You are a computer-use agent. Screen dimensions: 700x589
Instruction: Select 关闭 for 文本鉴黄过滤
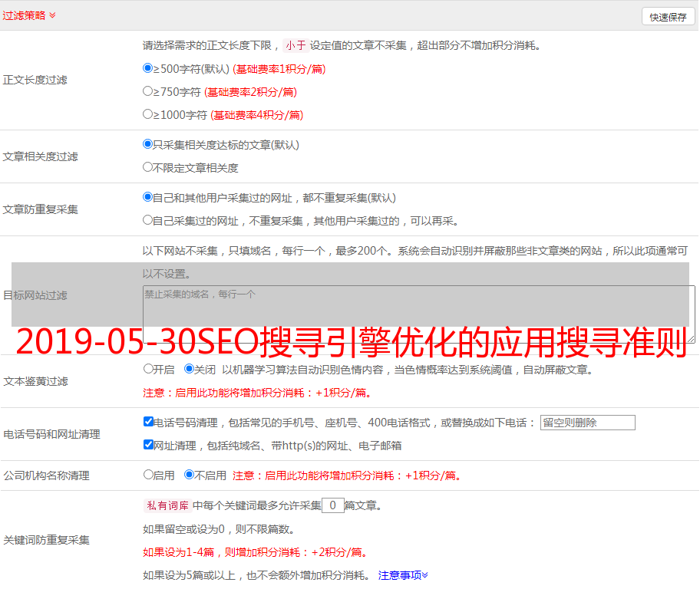click(190, 369)
